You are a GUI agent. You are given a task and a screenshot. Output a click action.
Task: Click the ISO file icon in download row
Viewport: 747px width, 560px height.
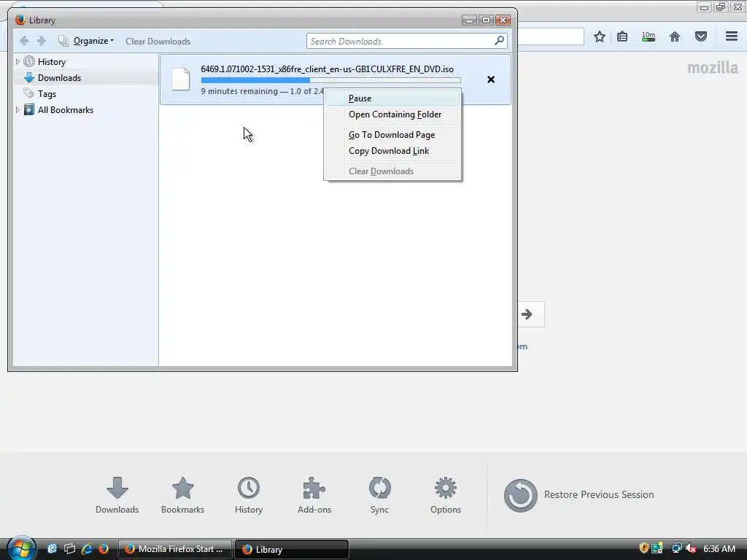tap(181, 79)
